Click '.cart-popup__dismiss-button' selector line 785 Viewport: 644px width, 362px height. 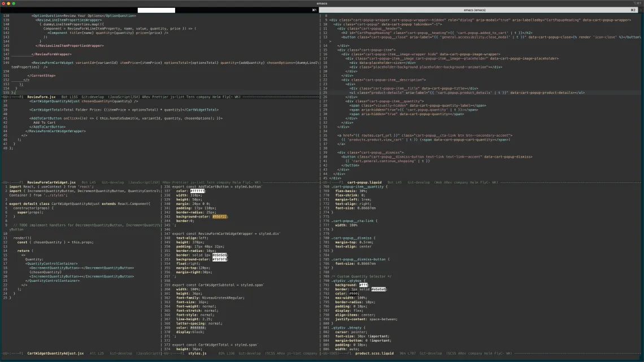pos(360,259)
